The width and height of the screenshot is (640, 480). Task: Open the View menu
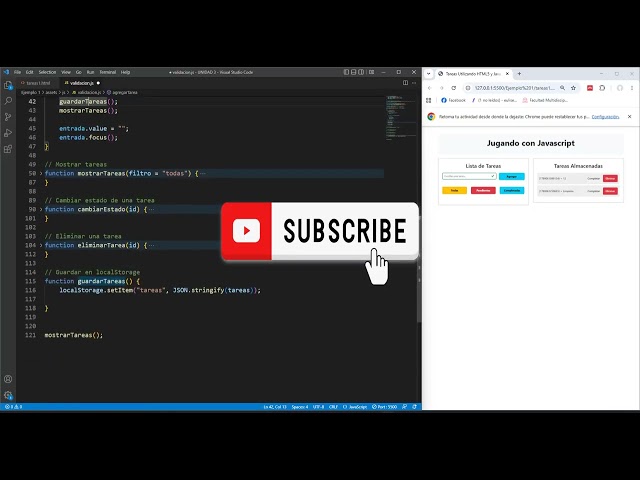66,72
